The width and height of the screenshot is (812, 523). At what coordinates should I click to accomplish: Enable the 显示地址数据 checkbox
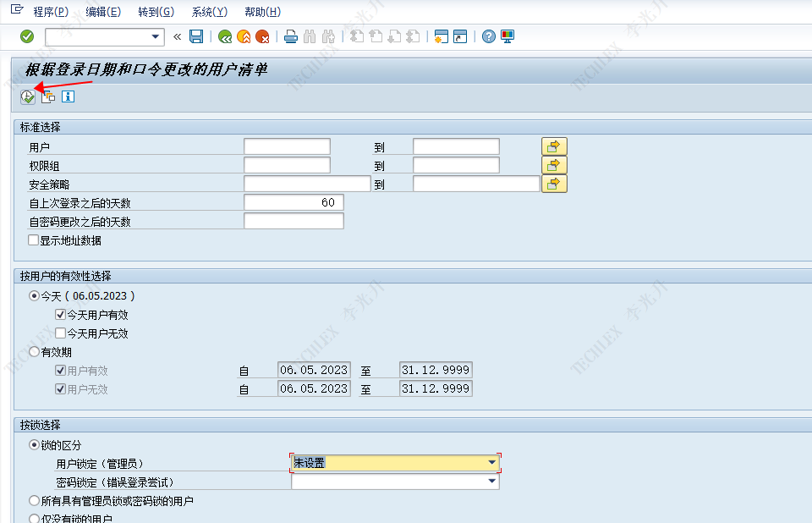[x=34, y=240]
